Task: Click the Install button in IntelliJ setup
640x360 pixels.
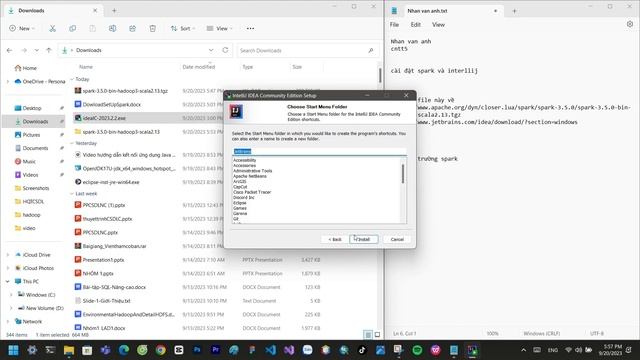Action: 364,239
